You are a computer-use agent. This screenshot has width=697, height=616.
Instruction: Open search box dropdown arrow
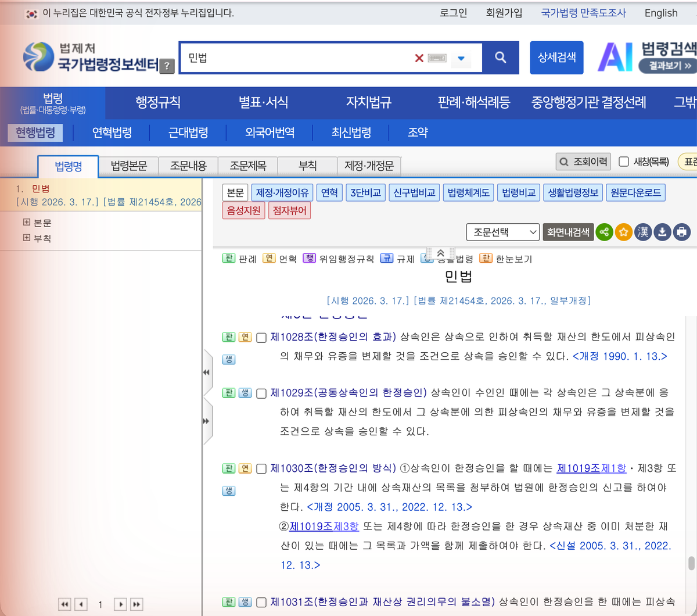click(461, 58)
